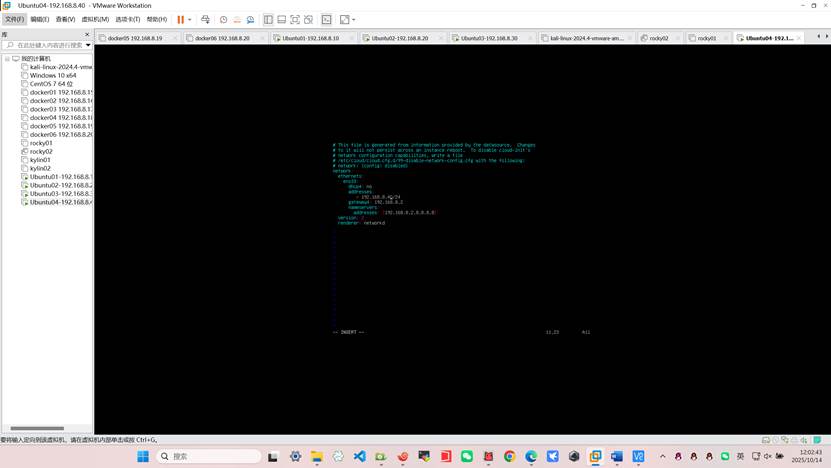Select Ubuntu03 in the library tree
Image resolution: width=831 pixels, height=468 pixels.
tap(56, 194)
